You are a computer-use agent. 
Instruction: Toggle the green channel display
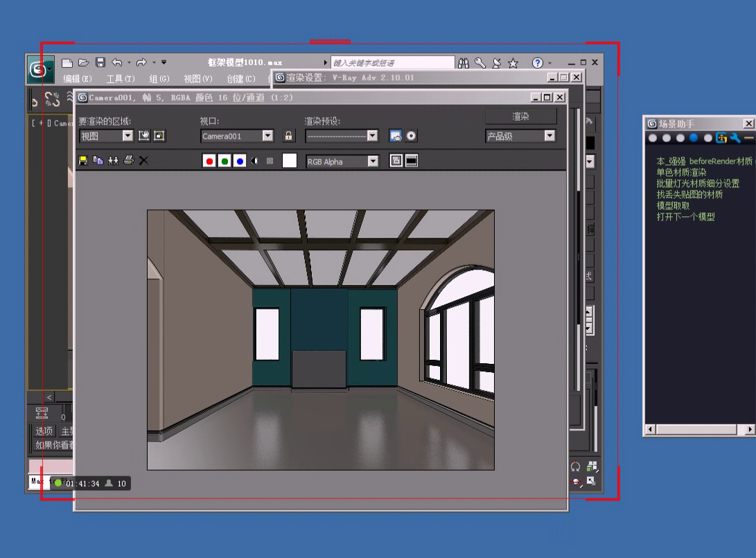coord(225,161)
